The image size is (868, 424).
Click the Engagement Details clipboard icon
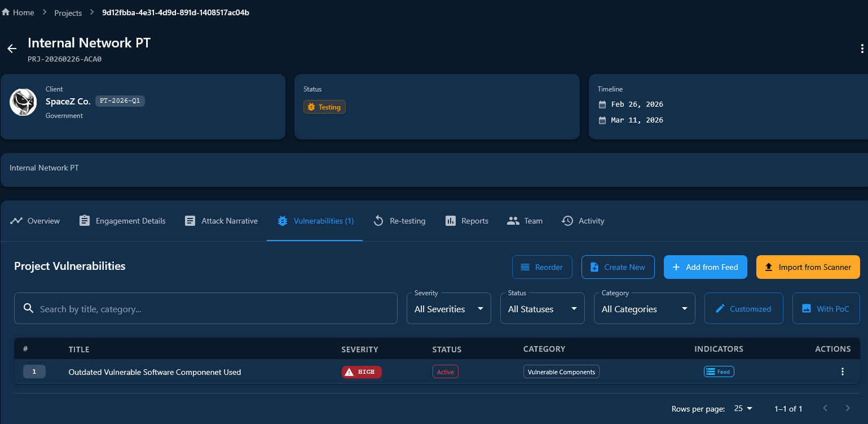coord(85,221)
